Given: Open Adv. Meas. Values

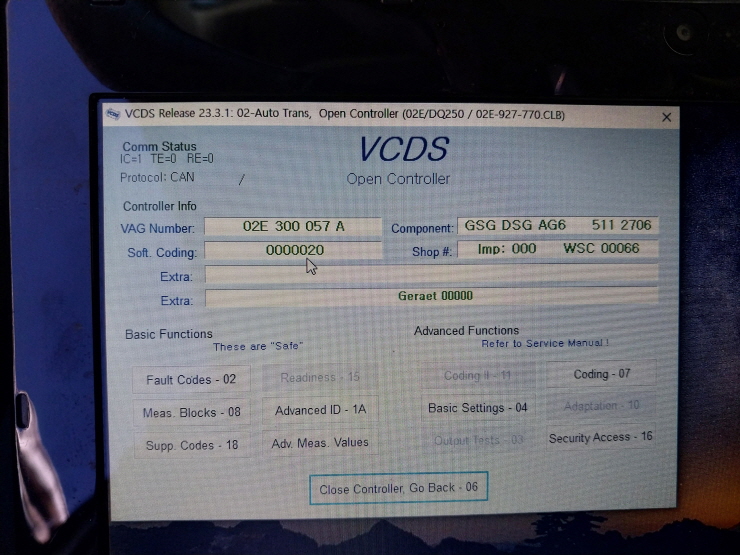Looking at the screenshot, I should 320,443.
